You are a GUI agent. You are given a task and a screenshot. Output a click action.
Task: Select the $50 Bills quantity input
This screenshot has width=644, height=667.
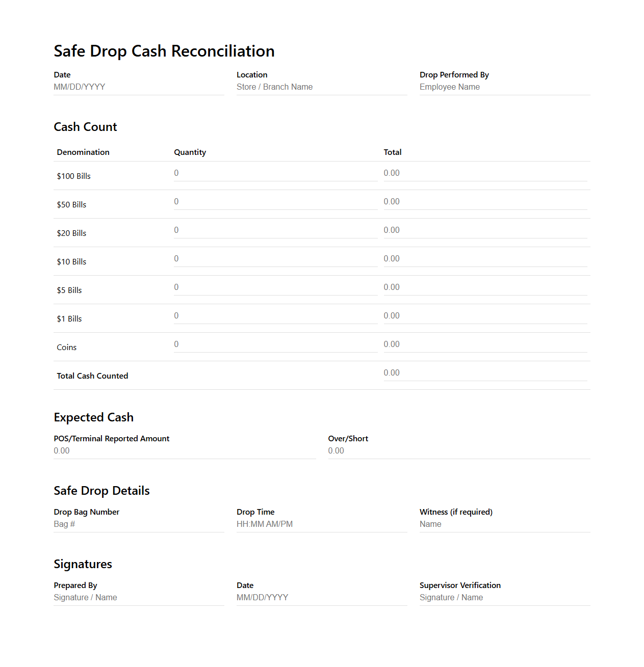coord(275,201)
